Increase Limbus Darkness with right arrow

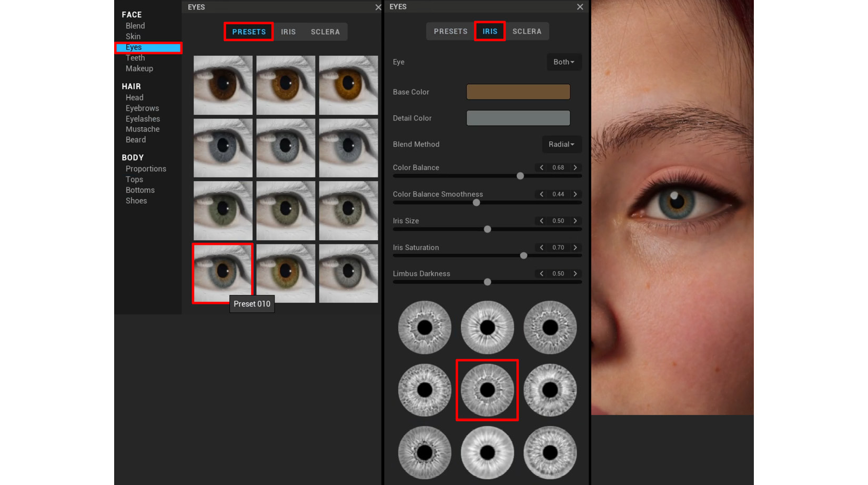coord(576,274)
